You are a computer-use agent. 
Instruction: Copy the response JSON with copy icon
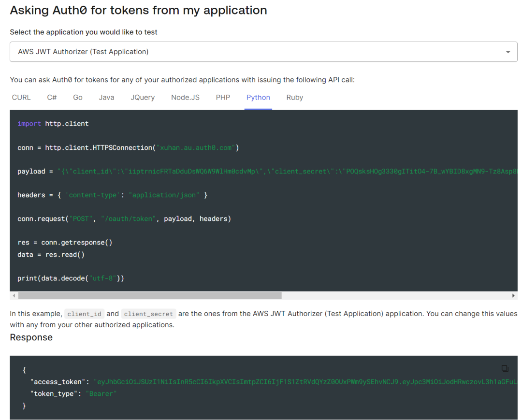pos(505,368)
